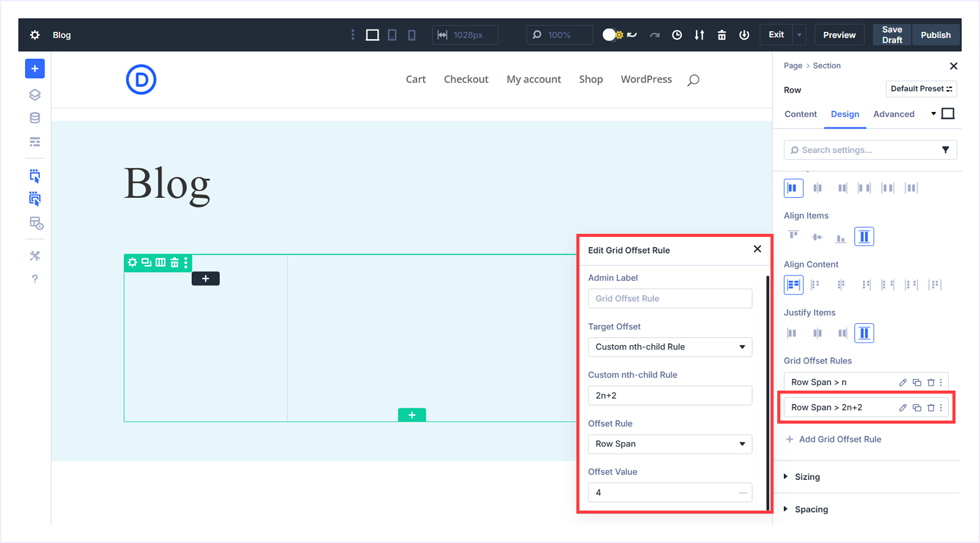Open Cart menu item
This screenshot has height=543, width=980.
point(416,80)
